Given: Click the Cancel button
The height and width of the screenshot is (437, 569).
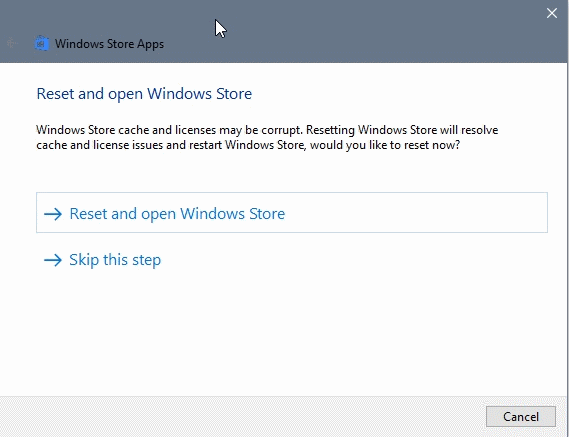Looking at the screenshot, I should point(521,416).
